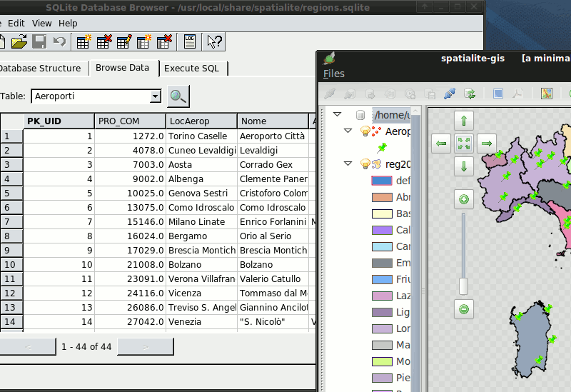Collapse the reg20 layer node
The width and height of the screenshot is (571, 392).
[348, 164]
